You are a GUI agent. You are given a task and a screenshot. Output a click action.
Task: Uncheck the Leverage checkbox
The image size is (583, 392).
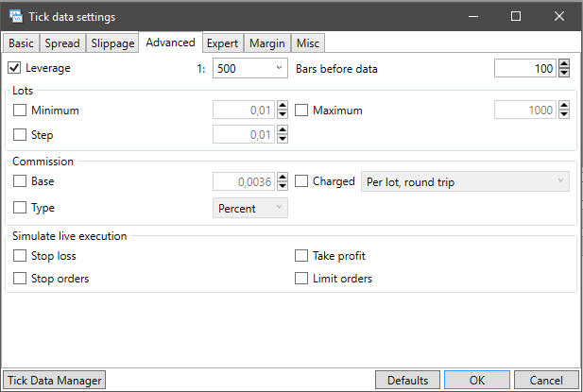coord(14,68)
